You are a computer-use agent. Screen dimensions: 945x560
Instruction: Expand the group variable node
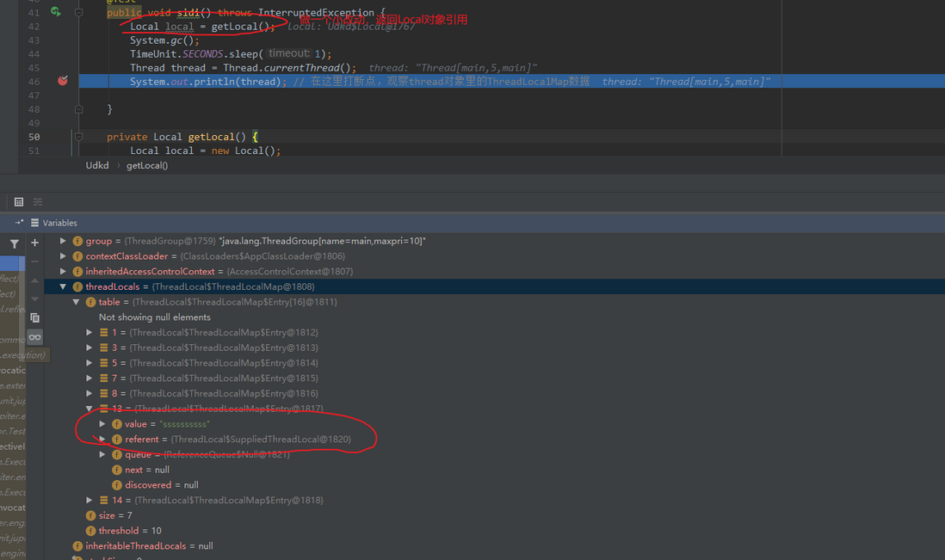63,241
